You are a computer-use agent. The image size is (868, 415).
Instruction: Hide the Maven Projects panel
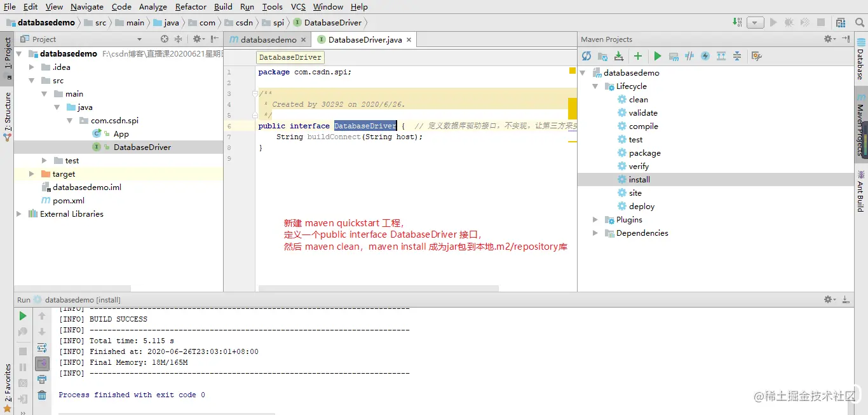(846, 39)
